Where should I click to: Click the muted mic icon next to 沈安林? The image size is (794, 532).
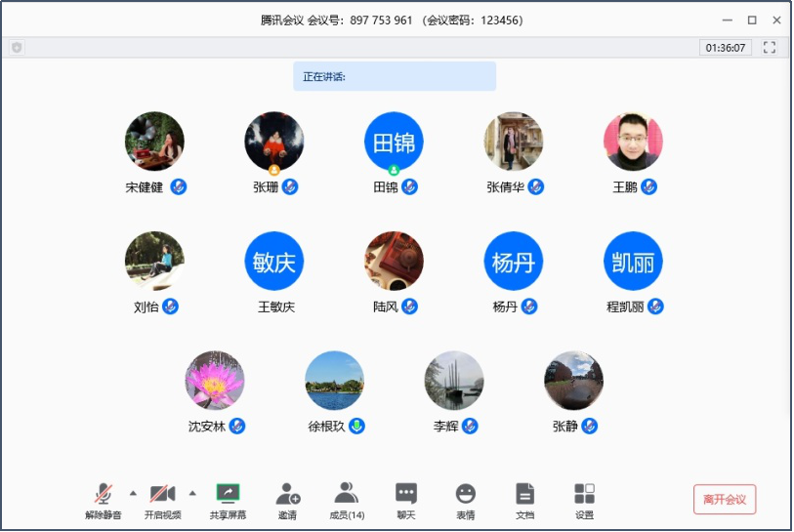click(237, 426)
